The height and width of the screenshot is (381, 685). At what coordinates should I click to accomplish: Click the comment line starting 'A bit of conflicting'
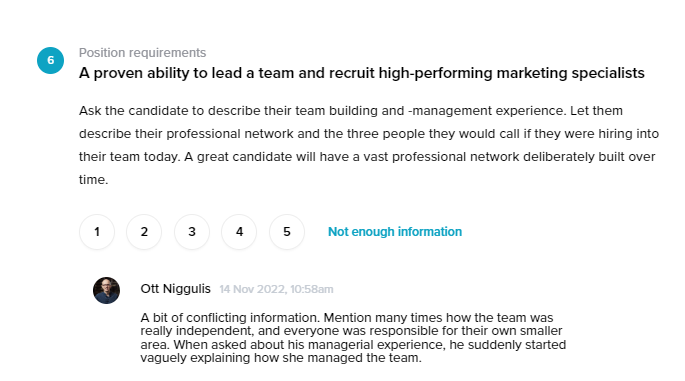click(347, 317)
